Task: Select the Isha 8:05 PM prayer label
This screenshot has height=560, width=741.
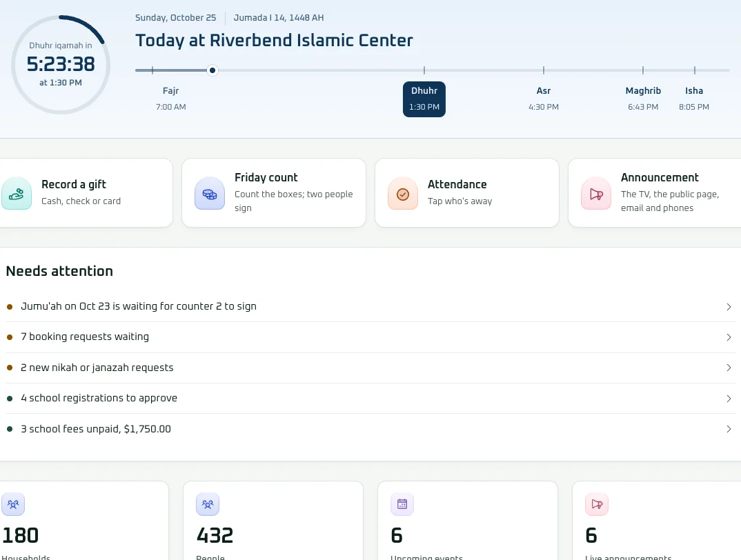Action: pyautogui.click(x=694, y=99)
